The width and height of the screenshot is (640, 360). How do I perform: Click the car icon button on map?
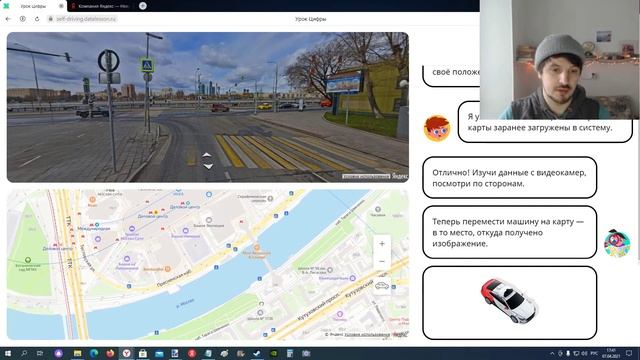[x=382, y=285]
